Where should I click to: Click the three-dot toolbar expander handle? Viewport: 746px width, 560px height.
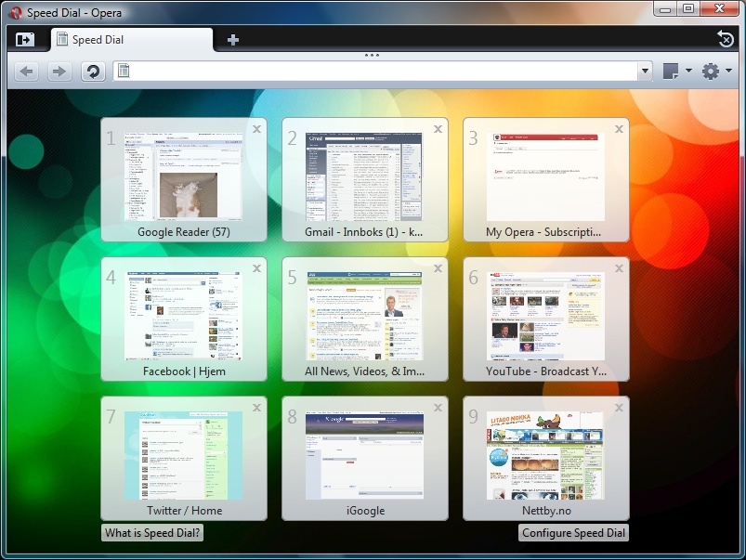click(x=372, y=55)
